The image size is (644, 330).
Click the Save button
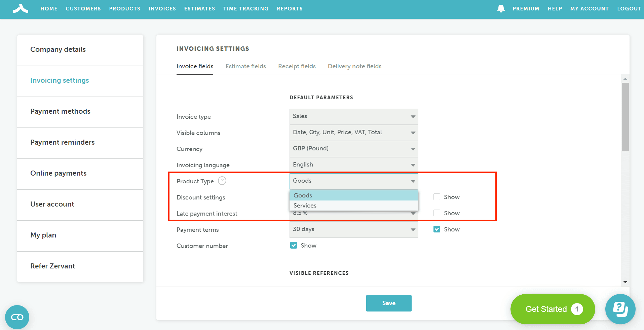[x=389, y=303]
